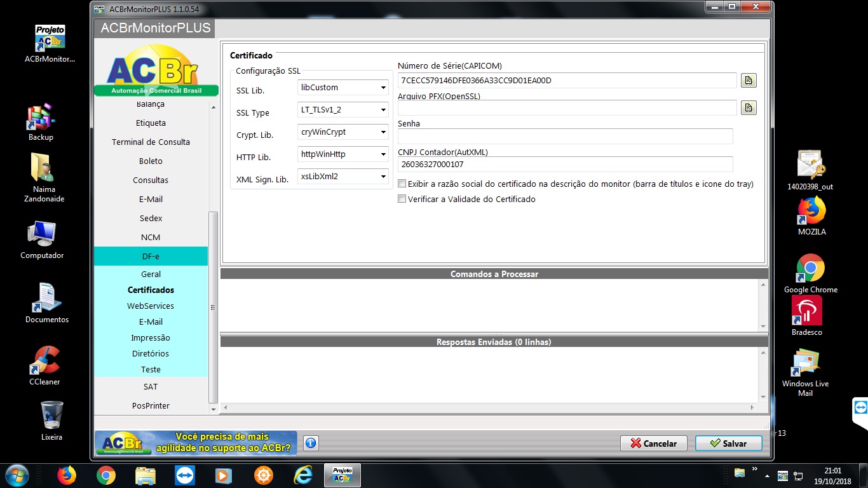This screenshot has width=868, height=488.
Task: Open ACBrMonitor desktop shortcut
Action: point(50,44)
